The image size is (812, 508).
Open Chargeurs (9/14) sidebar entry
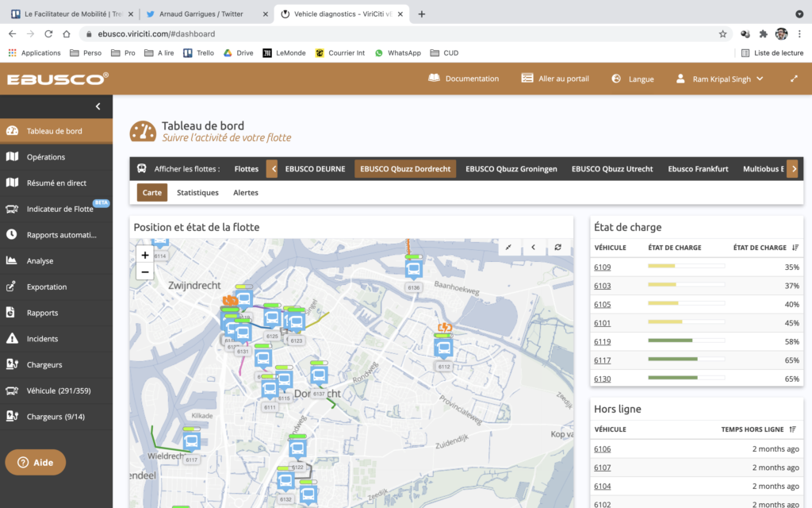click(x=56, y=417)
